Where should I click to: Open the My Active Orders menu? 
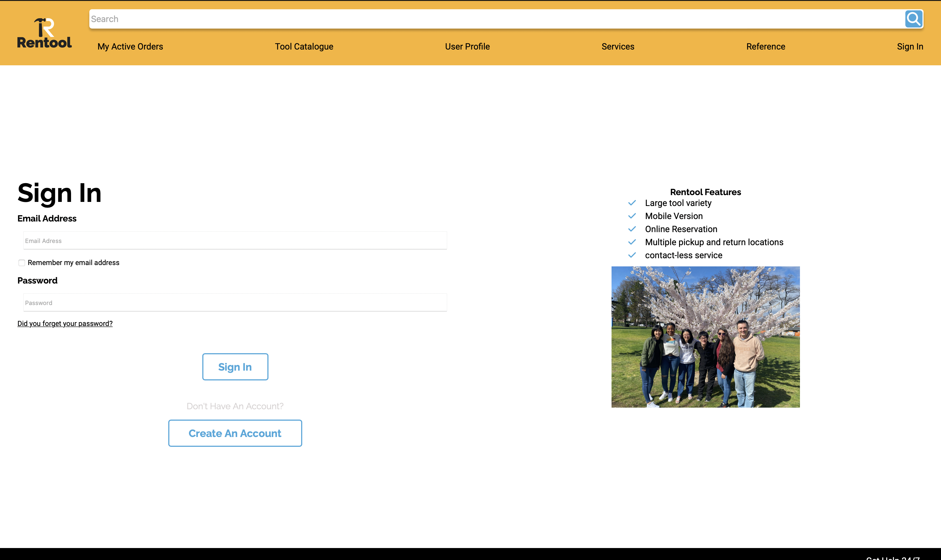pyautogui.click(x=130, y=47)
